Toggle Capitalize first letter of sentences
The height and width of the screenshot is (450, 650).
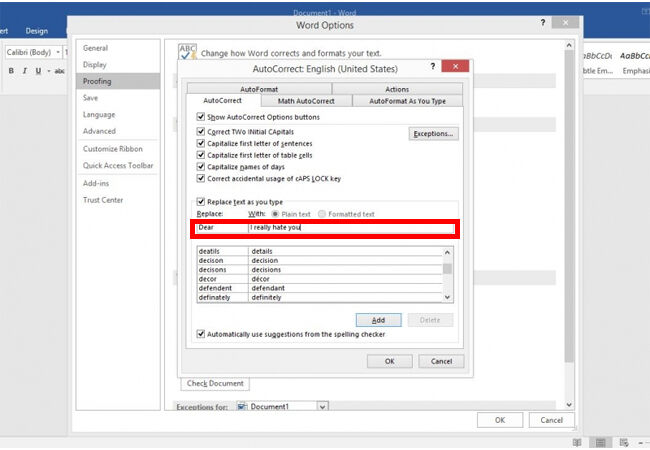click(201, 143)
